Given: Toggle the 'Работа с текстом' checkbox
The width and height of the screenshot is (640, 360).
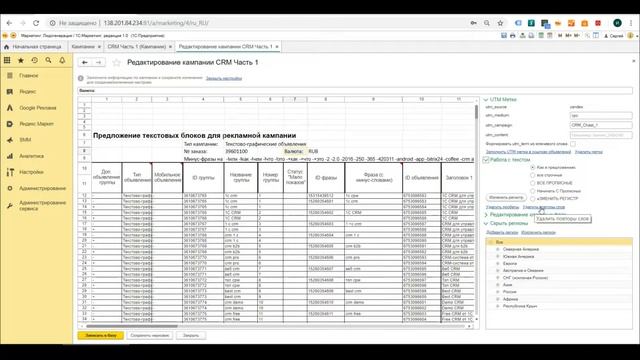Looking at the screenshot, I should pyautogui.click(x=486, y=160).
